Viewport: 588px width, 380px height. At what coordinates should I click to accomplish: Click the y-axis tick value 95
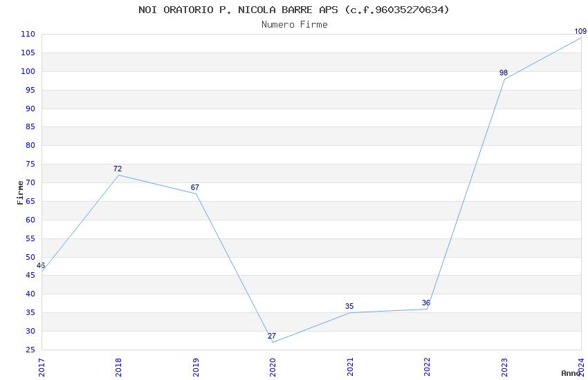pos(30,90)
